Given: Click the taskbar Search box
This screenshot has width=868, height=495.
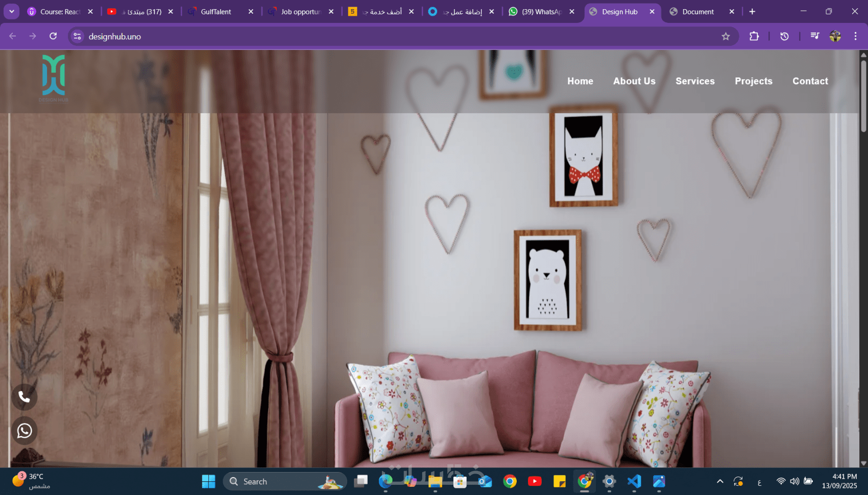Looking at the screenshot, I should [x=285, y=481].
